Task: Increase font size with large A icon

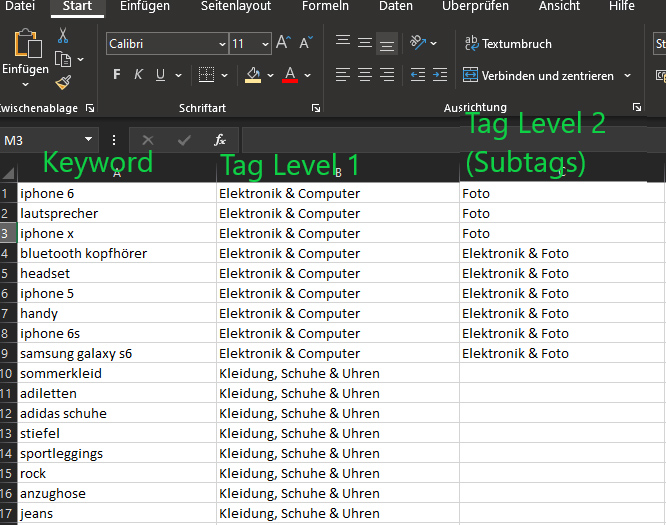Action: tap(283, 43)
